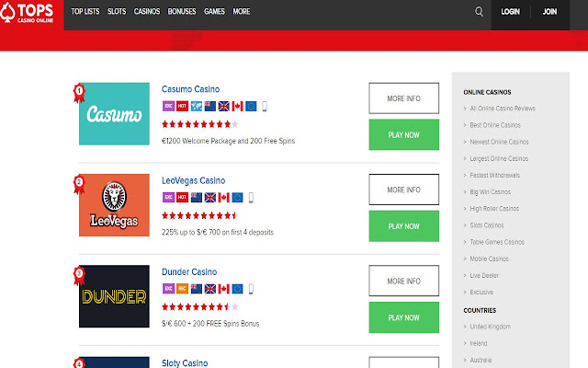Viewport: 588px width, 368px height.
Task: Click the Dunder logo thumbnail
Action: (x=114, y=296)
